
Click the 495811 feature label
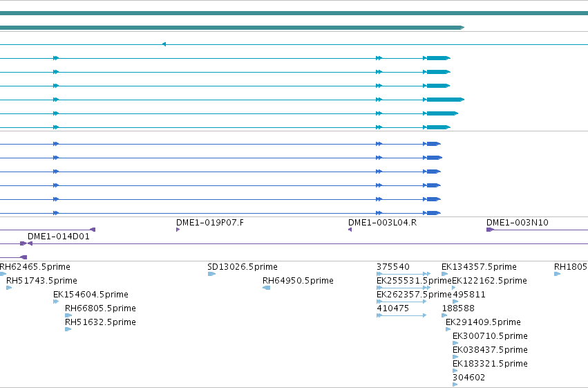(468, 295)
